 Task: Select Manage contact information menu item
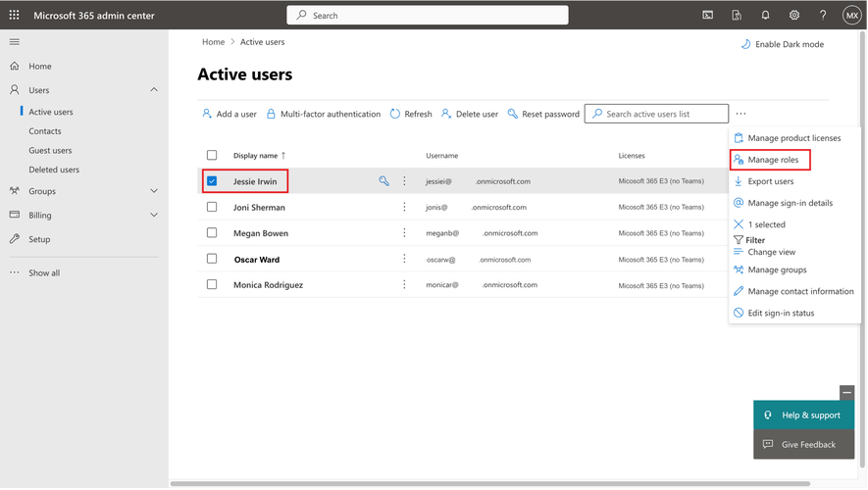(793, 291)
